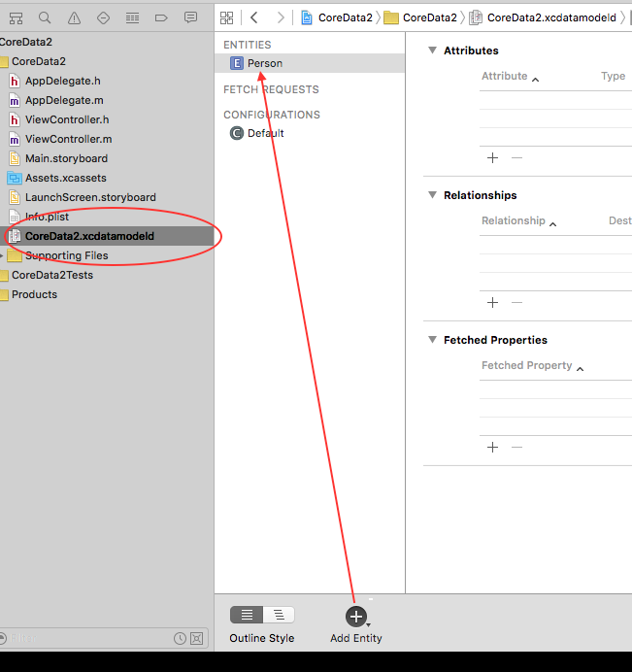Open the debug navigator lines icon

click(x=132, y=18)
